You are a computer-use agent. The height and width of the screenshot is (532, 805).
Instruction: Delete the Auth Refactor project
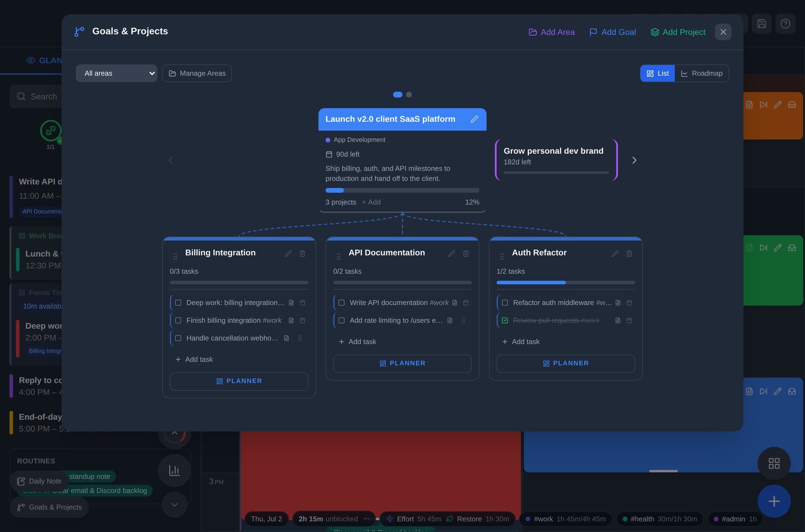(x=629, y=254)
